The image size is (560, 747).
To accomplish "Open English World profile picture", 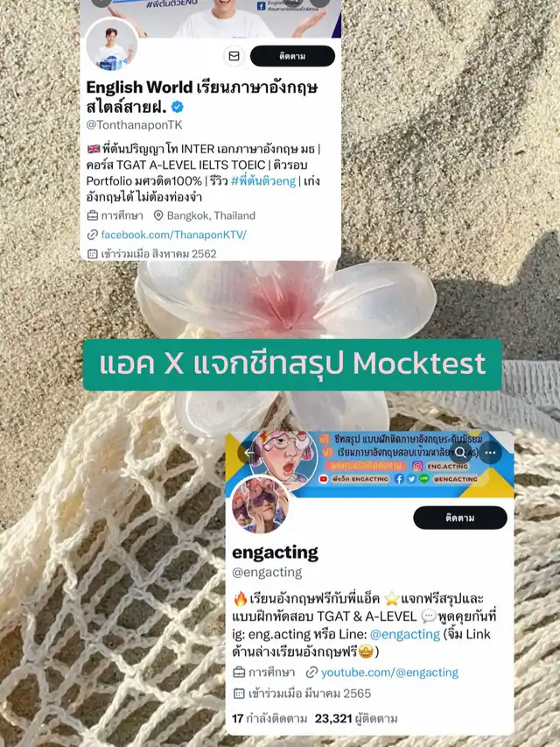I will 112,46.
